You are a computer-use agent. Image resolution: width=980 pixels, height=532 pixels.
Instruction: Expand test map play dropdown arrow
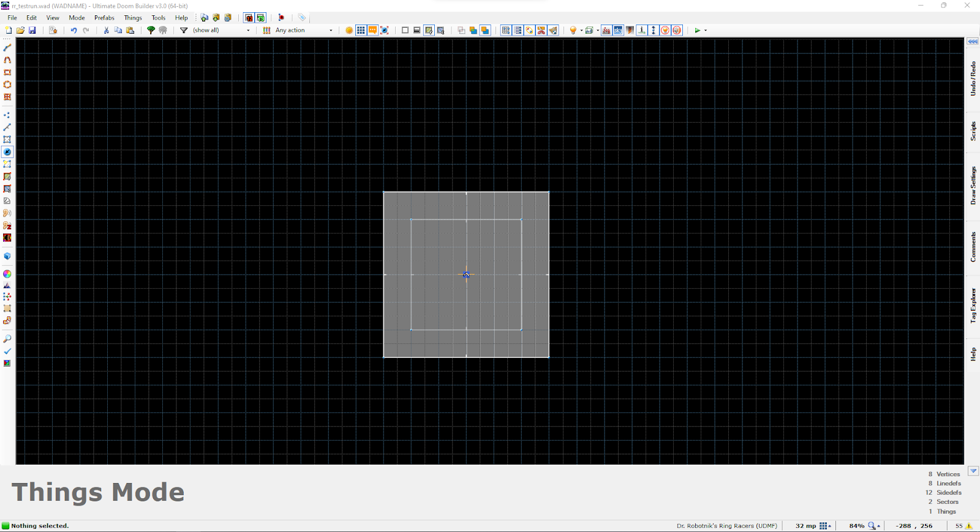click(706, 30)
